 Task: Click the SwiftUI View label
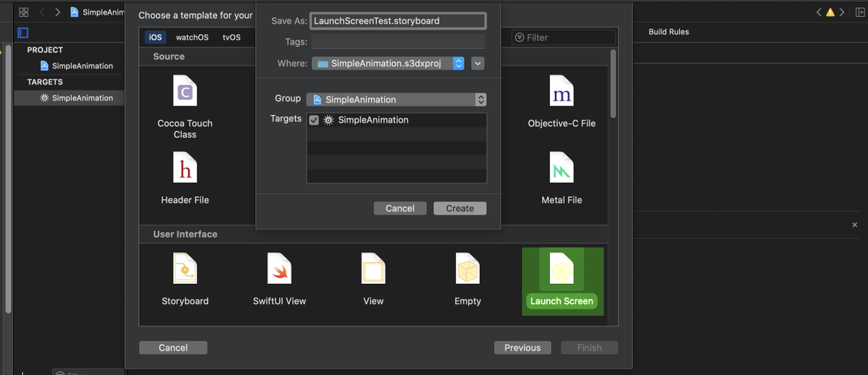pos(279,301)
